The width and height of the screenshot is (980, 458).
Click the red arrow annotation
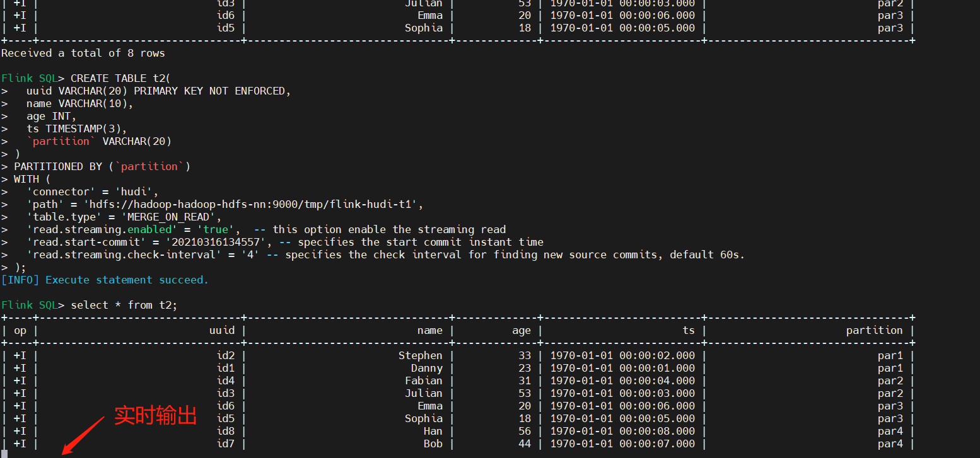[x=83, y=434]
